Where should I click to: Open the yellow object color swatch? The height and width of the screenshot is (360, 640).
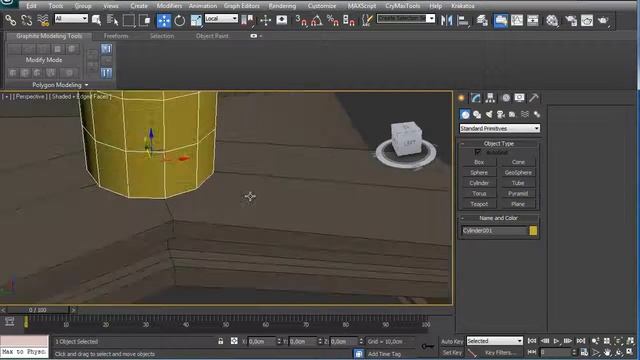(x=533, y=231)
